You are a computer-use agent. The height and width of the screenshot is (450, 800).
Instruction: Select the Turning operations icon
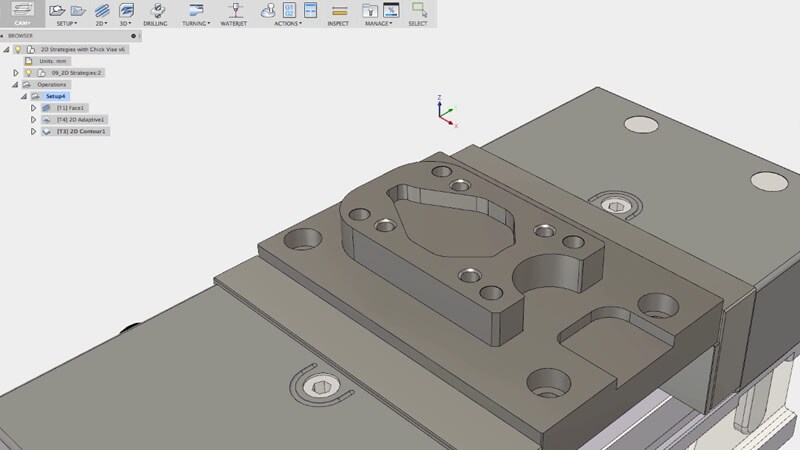coord(195,10)
